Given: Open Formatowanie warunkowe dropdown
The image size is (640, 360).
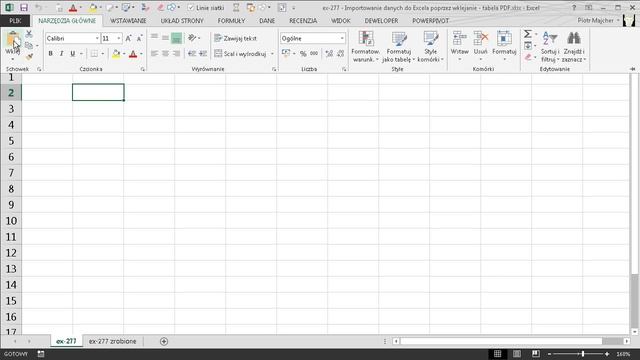Looking at the screenshot, I should coord(365,47).
